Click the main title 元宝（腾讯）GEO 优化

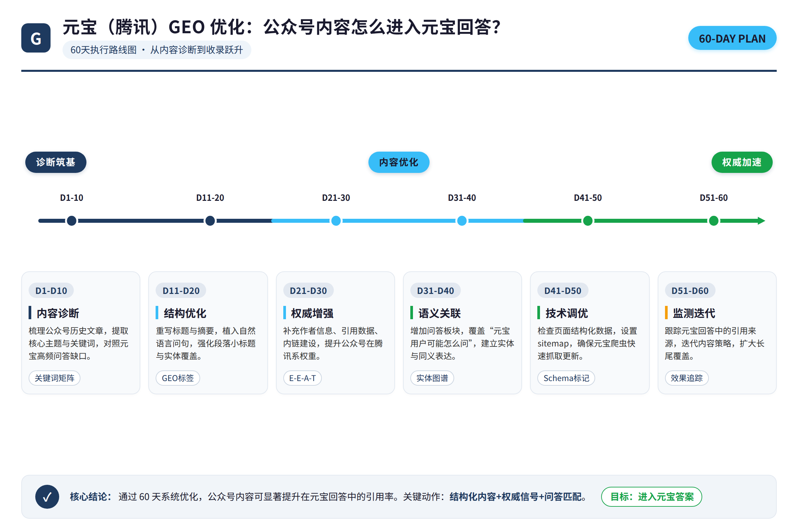point(282,27)
